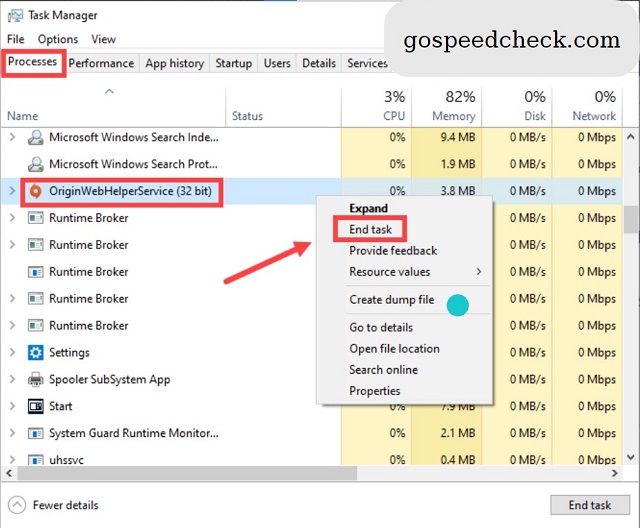Switch to the Details tab
This screenshot has width=640, height=528.
click(x=319, y=63)
